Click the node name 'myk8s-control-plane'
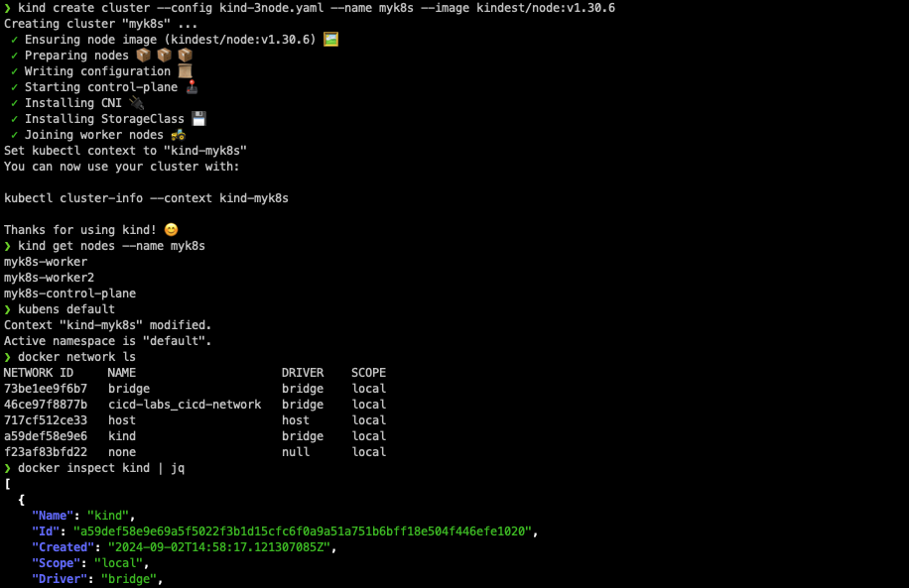This screenshot has width=909, height=588. click(x=69, y=294)
